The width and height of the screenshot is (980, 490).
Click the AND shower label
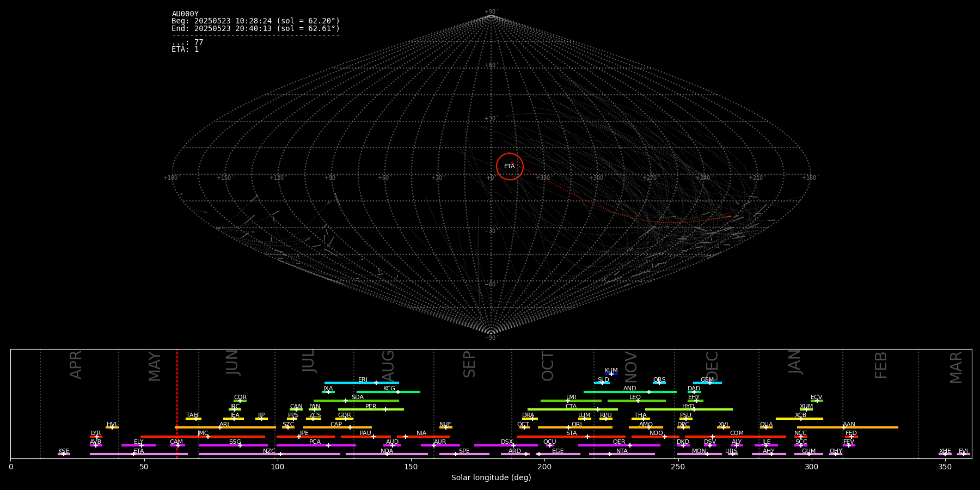[630, 389]
